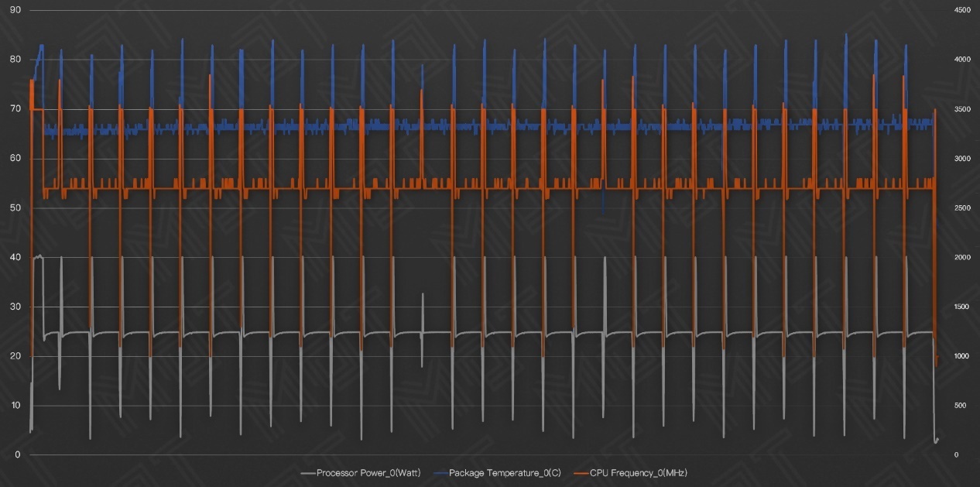Click the blue Package Temperature legend line marker
This screenshot has height=487, width=980.
[x=440, y=473]
